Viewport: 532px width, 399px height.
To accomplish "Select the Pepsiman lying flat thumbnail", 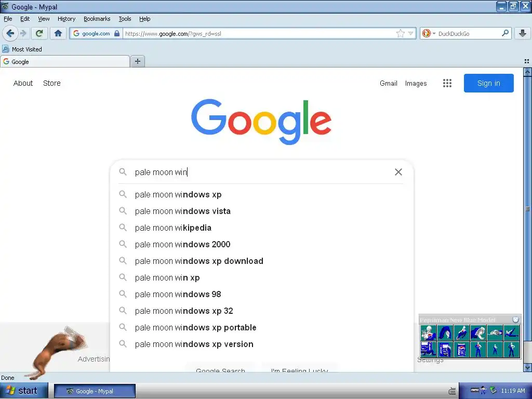I will [x=495, y=332].
